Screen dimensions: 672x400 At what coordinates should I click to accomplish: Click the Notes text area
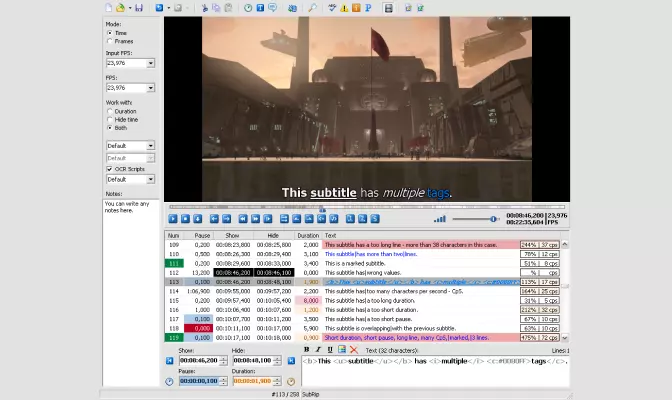(131, 292)
